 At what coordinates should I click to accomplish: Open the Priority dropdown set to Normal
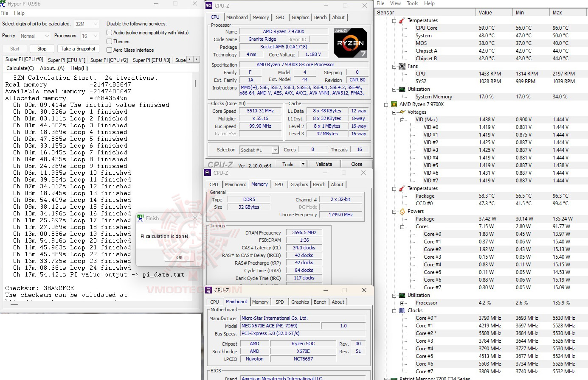pos(34,36)
